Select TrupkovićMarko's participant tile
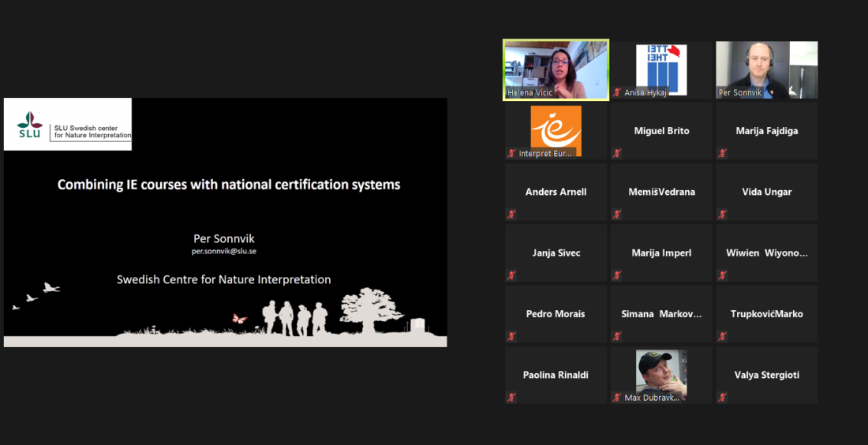The height and width of the screenshot is (445, 868). (766, 313)
